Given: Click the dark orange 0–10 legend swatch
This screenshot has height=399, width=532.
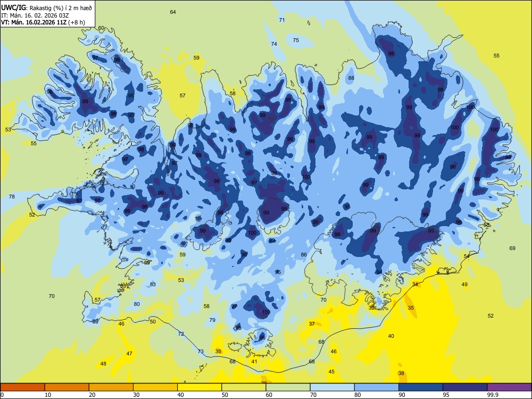Looking at the screenshot, I should (x=22, y=387).
